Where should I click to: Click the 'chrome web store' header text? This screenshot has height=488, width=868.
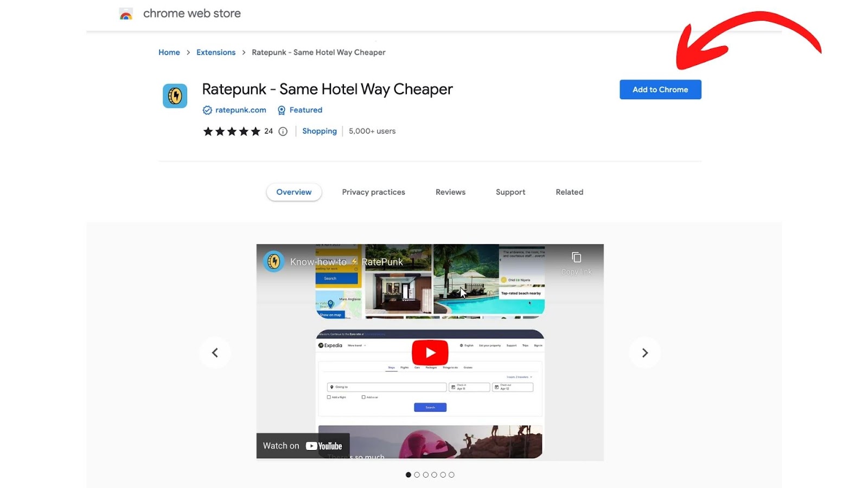pos(192,14)
